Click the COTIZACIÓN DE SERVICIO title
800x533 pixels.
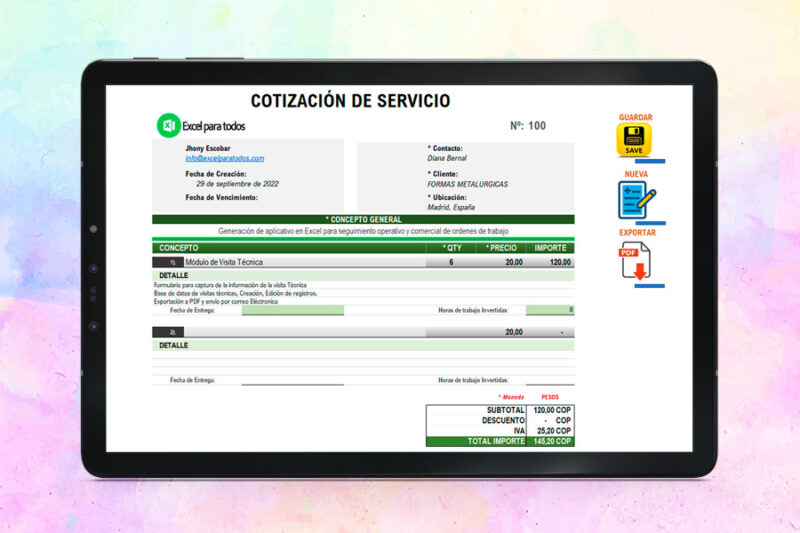[x=350, y=100]
